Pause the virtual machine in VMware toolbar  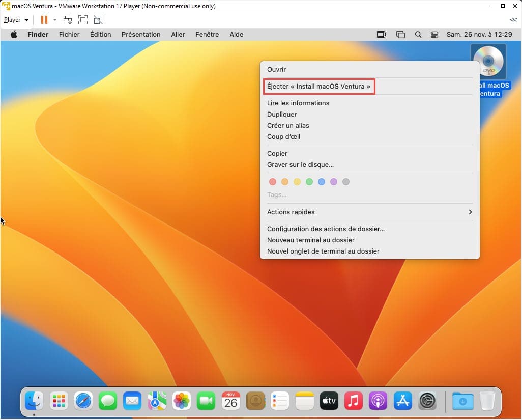[44, 20]
